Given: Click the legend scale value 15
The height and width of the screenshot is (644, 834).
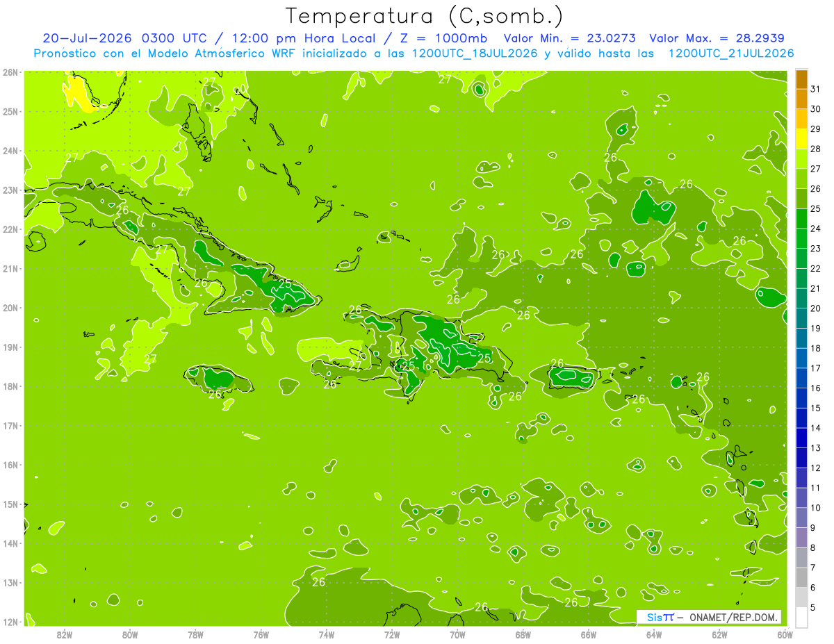Looking at the screenshot, I should [816, 408].
